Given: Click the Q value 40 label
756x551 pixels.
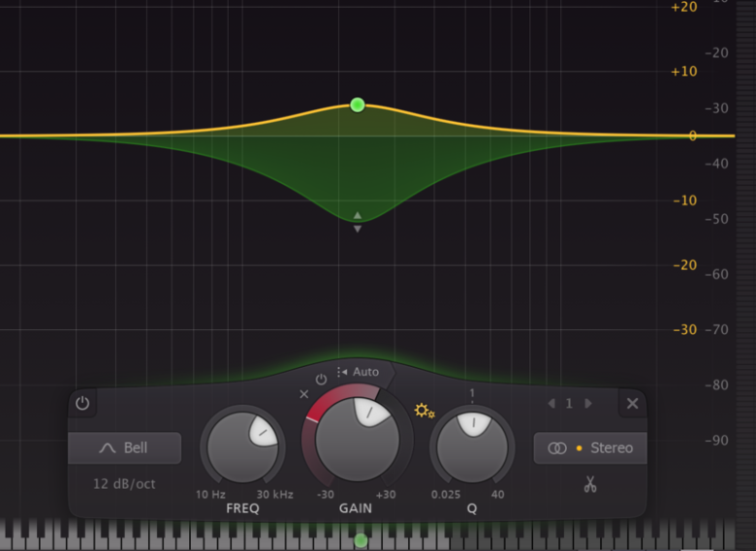Looking at the screenshot, I should (497, 495).
